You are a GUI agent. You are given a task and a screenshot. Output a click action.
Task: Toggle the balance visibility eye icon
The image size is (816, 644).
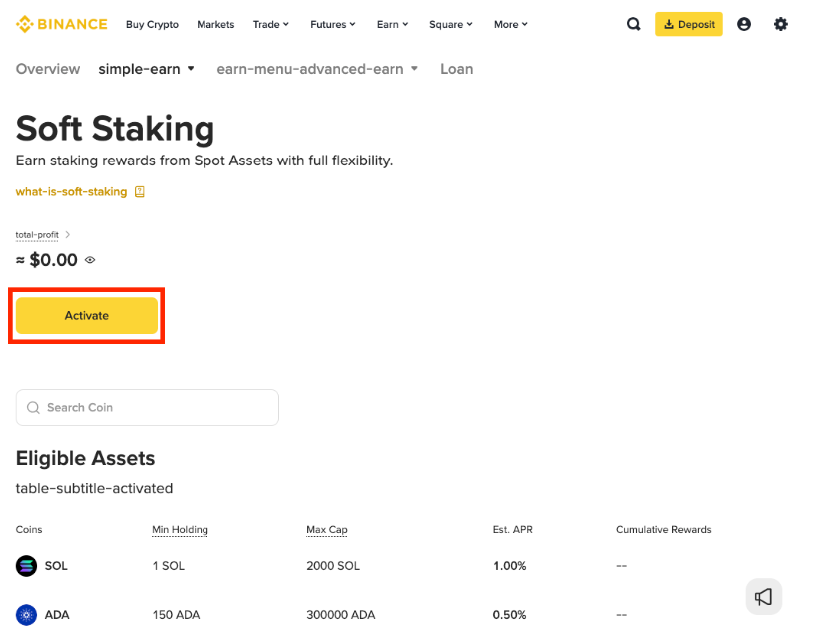[90, 260]
